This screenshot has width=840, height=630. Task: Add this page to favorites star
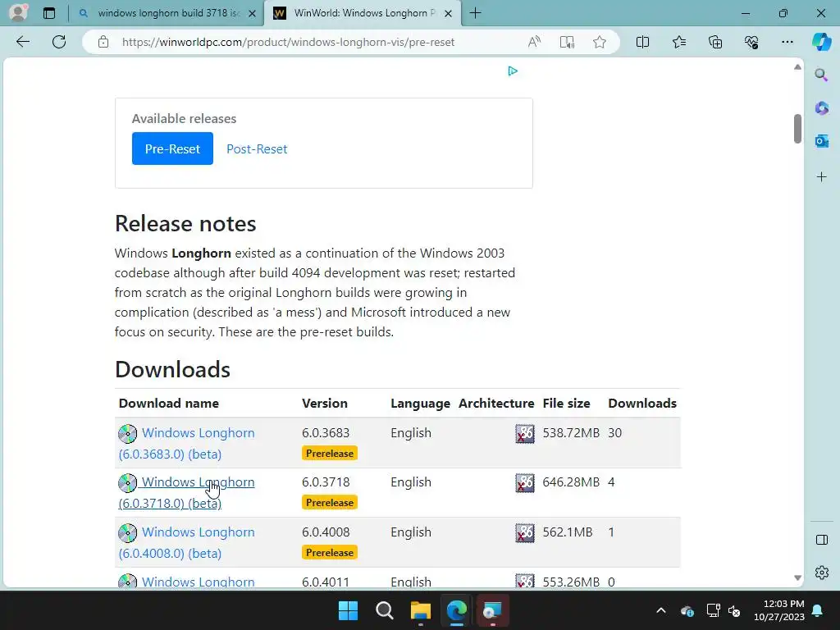pyautogui.click(x=600, y=42)
